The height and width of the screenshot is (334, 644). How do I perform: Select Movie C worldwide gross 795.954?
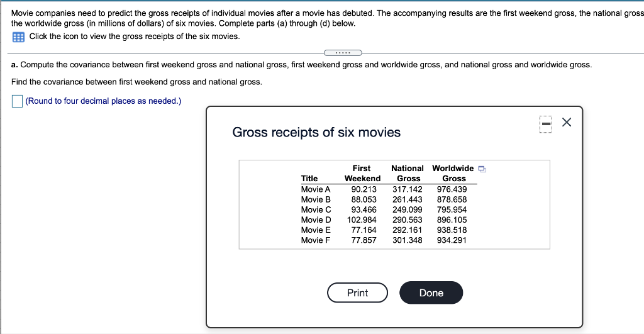[x=452, y=209]
